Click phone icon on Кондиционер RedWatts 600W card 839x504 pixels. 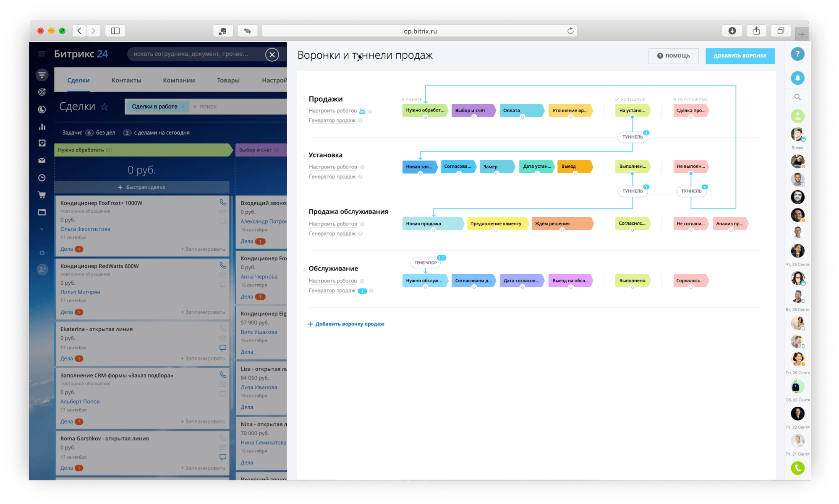(x=223, y=265)
